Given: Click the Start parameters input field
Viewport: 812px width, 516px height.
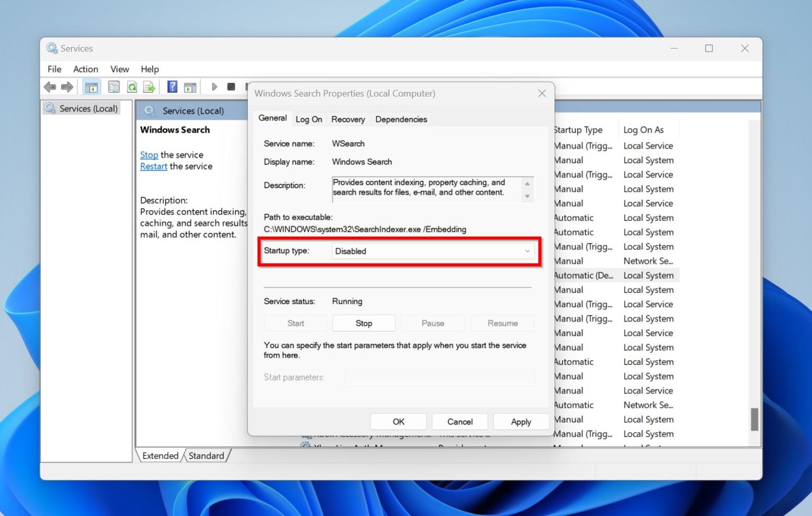Looking at the screenshot, I should pyautogui.click(x=440, y=377).
